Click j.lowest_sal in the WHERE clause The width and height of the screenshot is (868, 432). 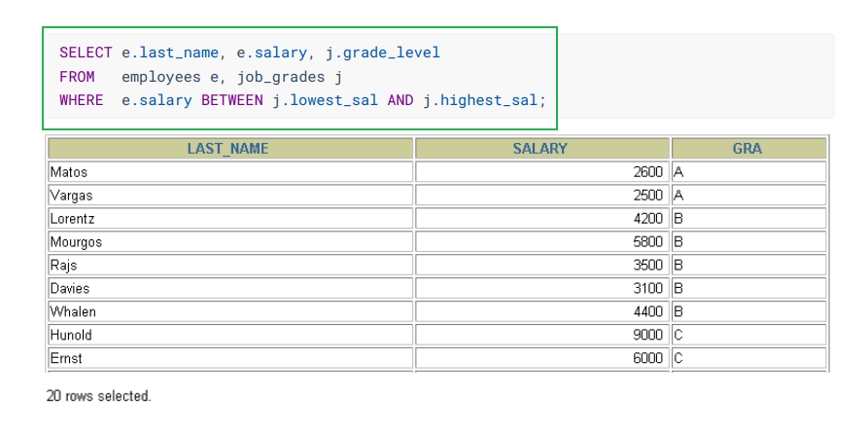click(325, 100)
